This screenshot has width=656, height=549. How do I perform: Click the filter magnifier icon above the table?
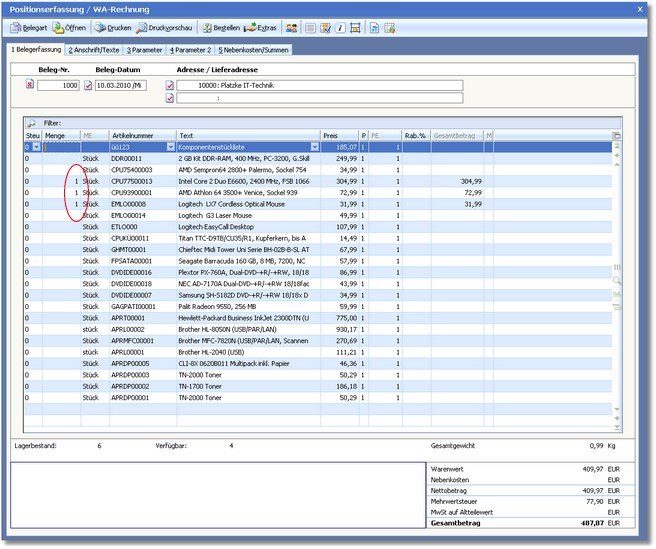pyautogui.click(x=32, y=122)
